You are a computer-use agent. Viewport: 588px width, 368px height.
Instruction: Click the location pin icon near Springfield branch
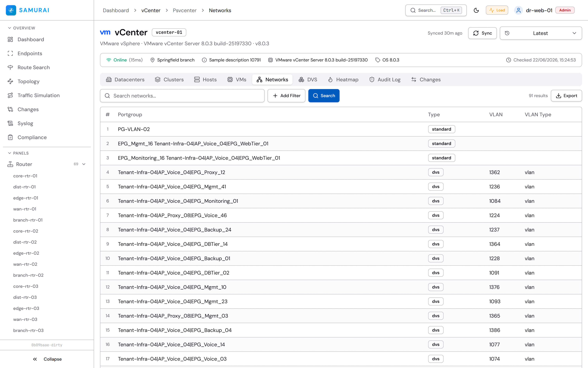(x=152, y=60)
